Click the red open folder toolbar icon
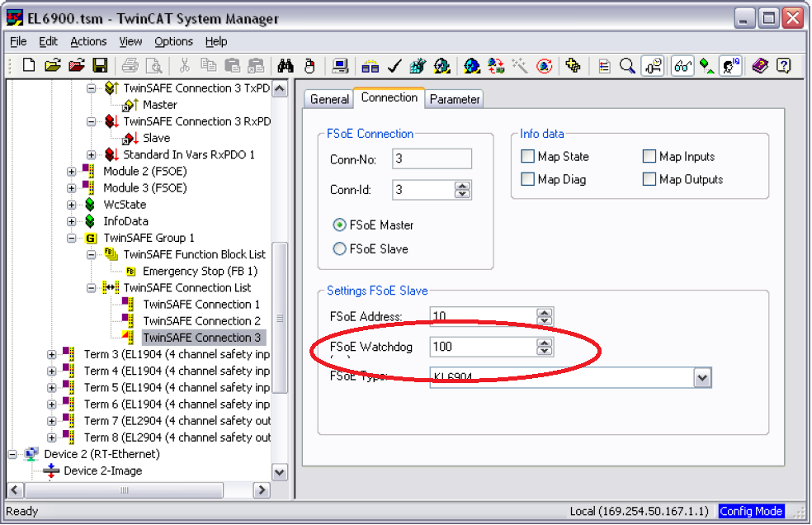The image size is (812, 525). click(x=77, y=66)
